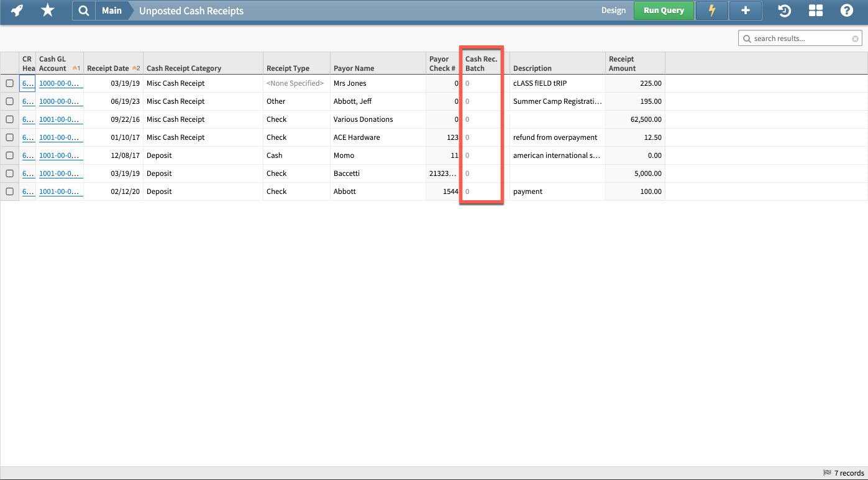Open history using the clock icon

coord(783,11)
